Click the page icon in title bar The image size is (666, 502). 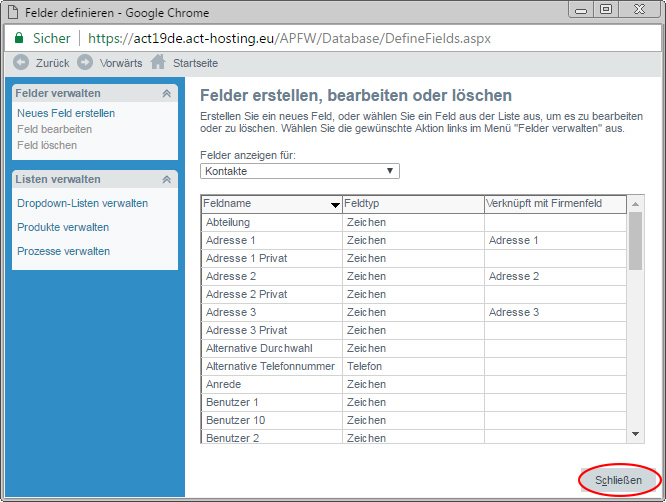point(14,12)
